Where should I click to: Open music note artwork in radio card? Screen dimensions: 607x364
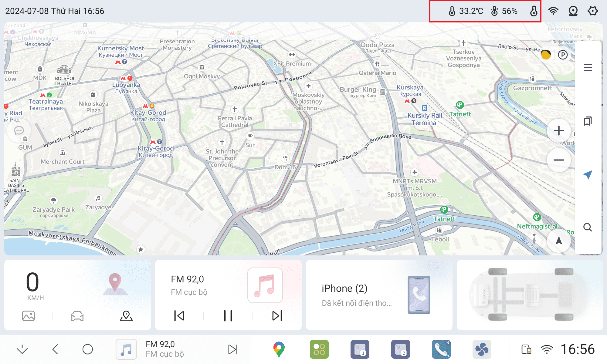tap(265, 285)
